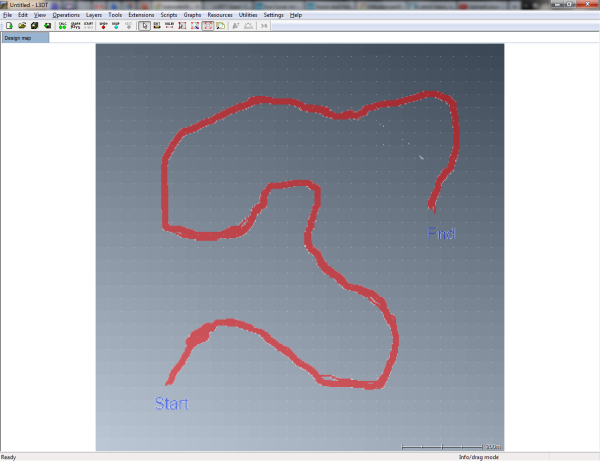Click the blue Start label on map
Viewport: 600px width, 461px height.
point(171,404)
